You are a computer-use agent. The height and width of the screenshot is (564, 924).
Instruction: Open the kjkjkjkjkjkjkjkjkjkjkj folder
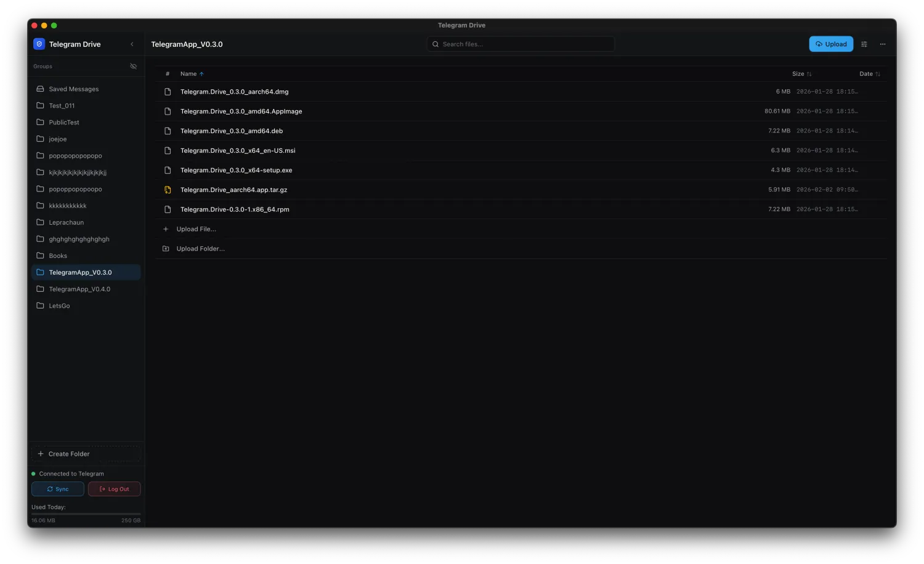click(86, 172)
